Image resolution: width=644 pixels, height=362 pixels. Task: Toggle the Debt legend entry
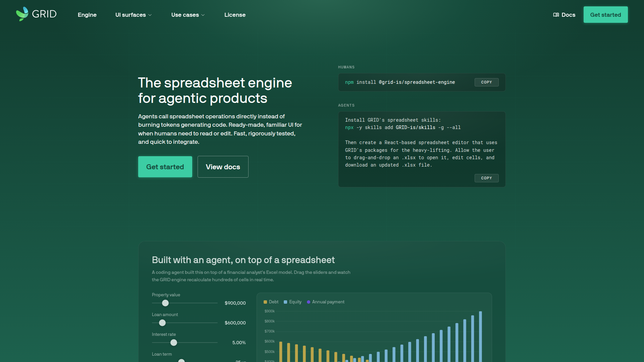coord(271,302)
